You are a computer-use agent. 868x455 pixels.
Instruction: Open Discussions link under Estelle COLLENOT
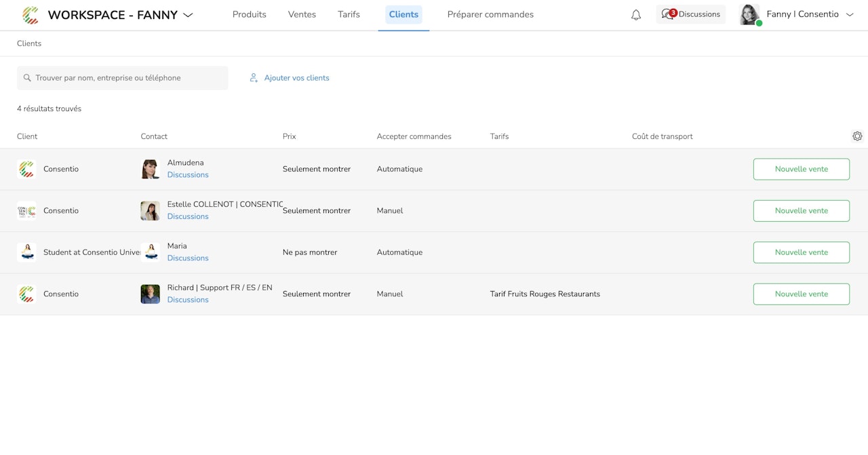click(x=188, y=217)
